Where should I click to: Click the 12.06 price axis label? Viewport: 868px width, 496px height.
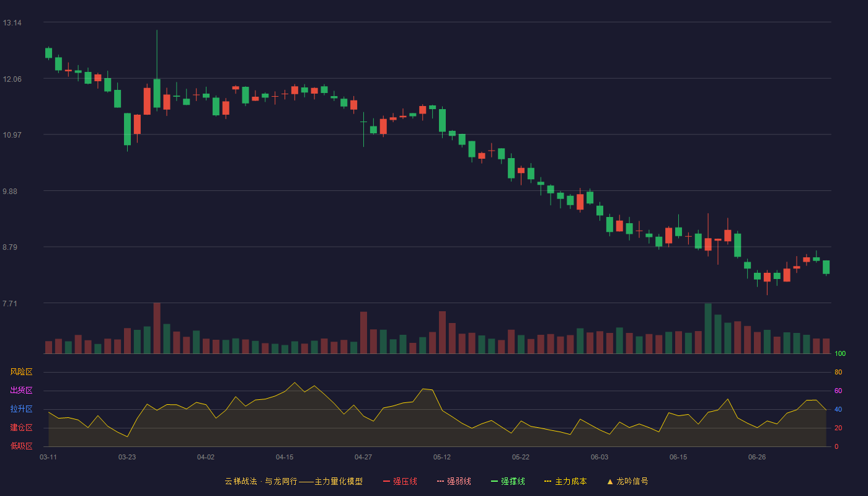tap(12, 79)
